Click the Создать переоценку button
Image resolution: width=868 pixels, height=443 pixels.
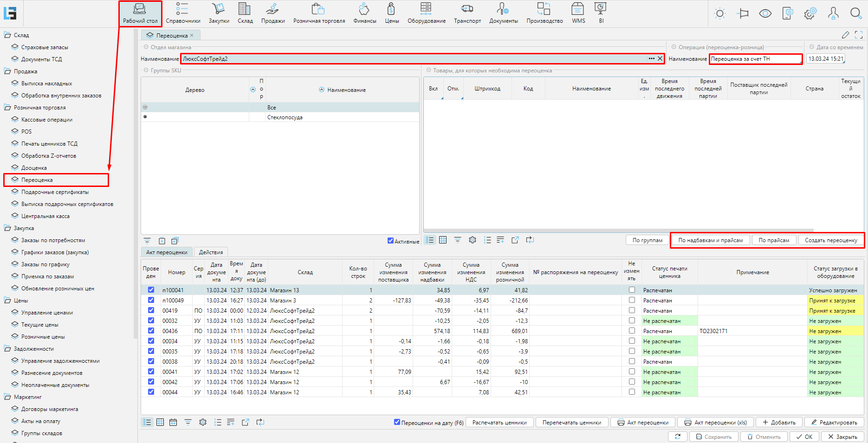tap(830, 240)
